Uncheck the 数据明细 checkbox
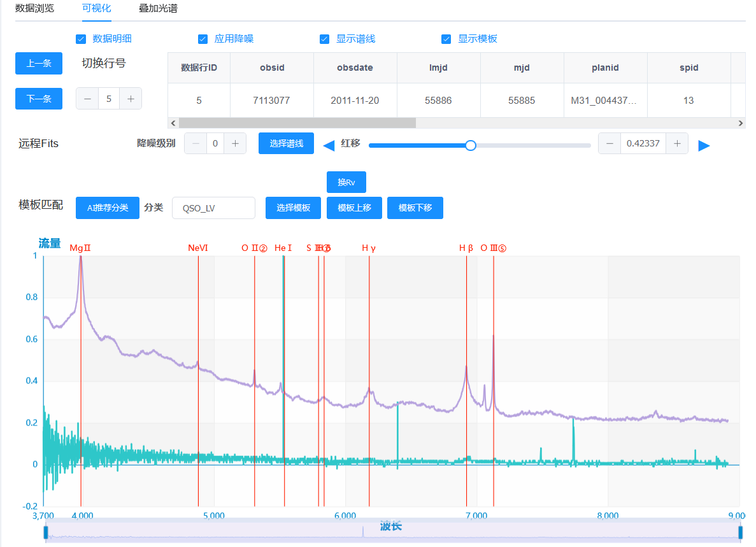 click(x=81, y=39)
